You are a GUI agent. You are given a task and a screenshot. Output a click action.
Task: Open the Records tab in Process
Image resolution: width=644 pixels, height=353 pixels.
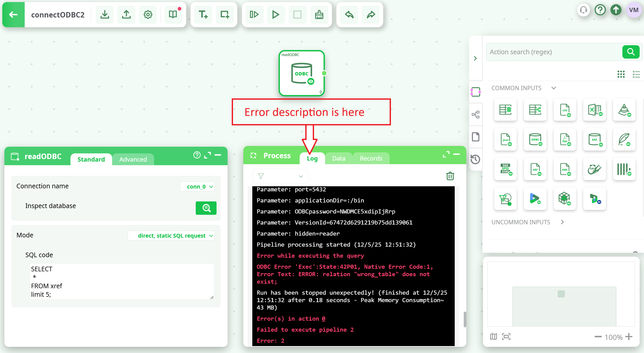coord(371,158)
